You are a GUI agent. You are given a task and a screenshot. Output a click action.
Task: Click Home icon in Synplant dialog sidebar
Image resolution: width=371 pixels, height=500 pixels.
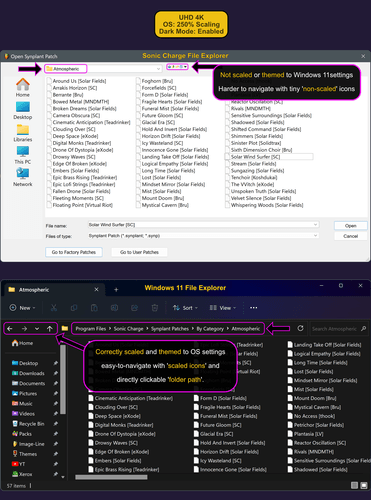[x=23, y=85]
